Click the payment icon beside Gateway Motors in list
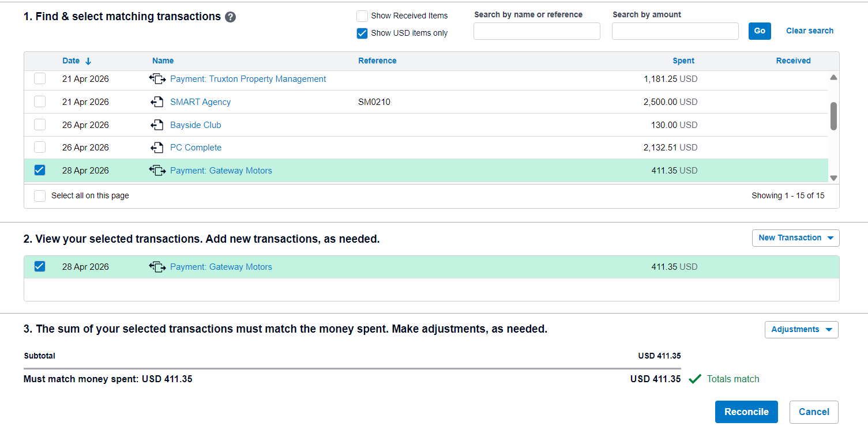The image size is (868, 426). (x=157, y=171)
